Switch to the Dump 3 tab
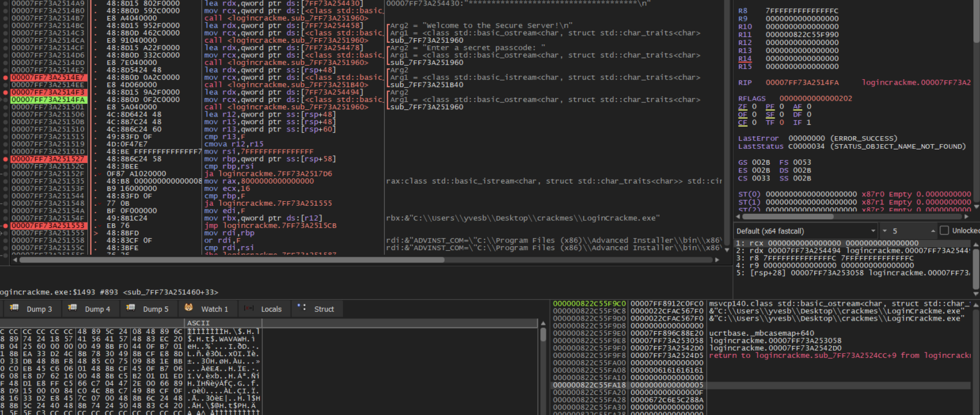The height and width of the screenshot is (415, 980). (32, 309)
